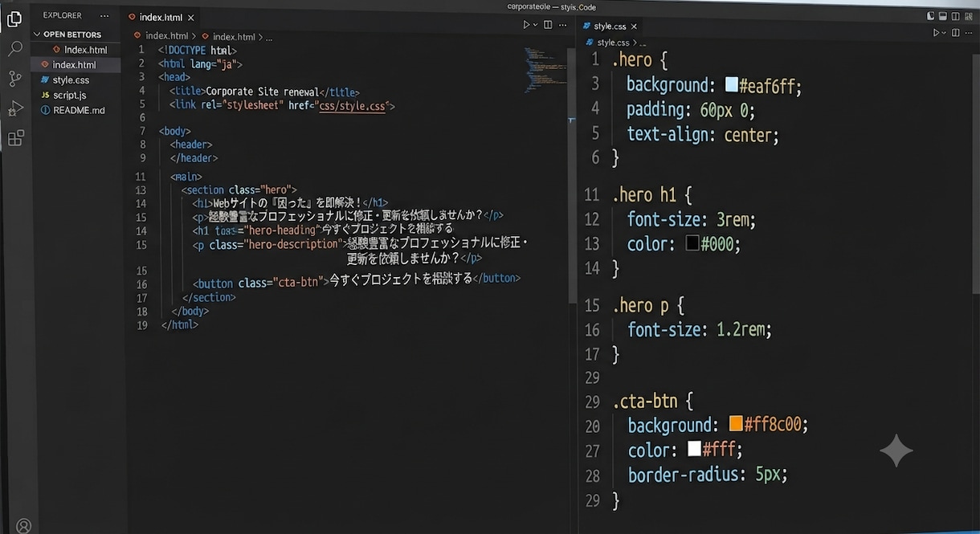
Task: Run index.html with the play icon
Action: coord(527,25)
